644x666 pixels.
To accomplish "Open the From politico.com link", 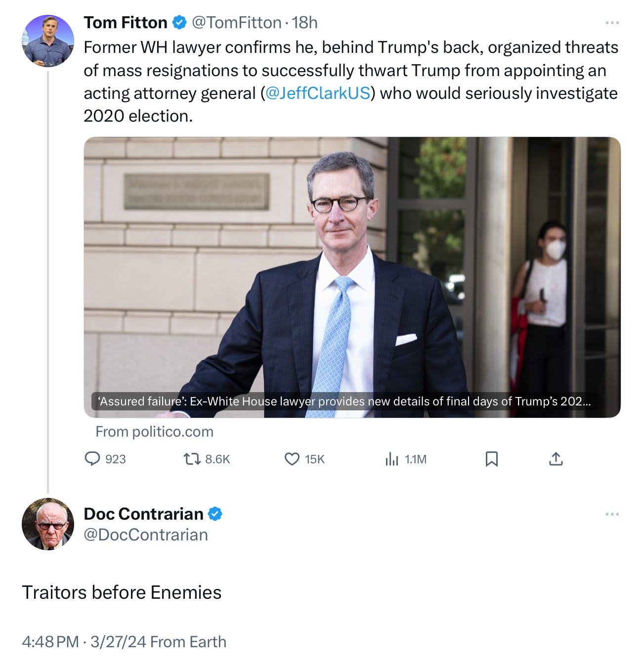I will coord(154,432).
